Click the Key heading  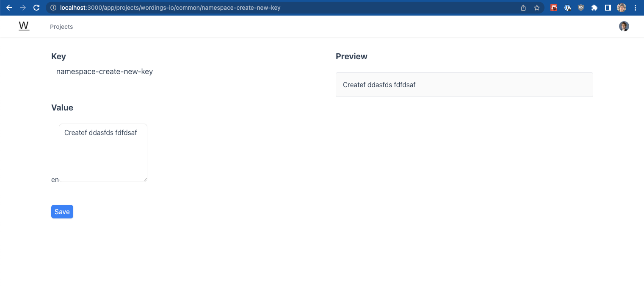point(58,56)
